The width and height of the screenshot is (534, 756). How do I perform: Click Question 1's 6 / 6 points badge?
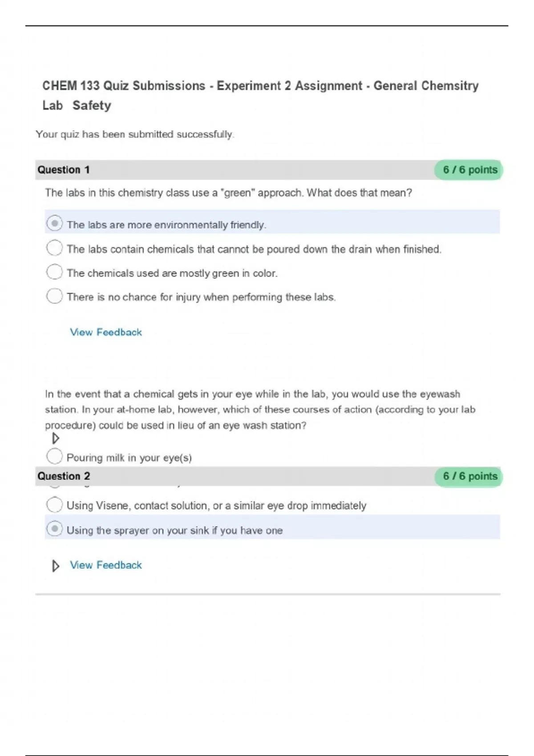(469, 170)
